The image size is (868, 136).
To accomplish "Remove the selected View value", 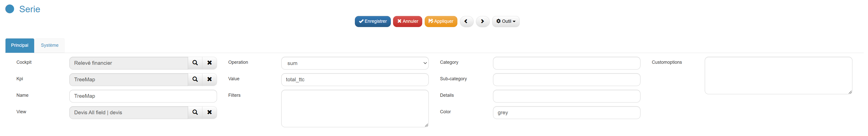I will coord(209,112).
